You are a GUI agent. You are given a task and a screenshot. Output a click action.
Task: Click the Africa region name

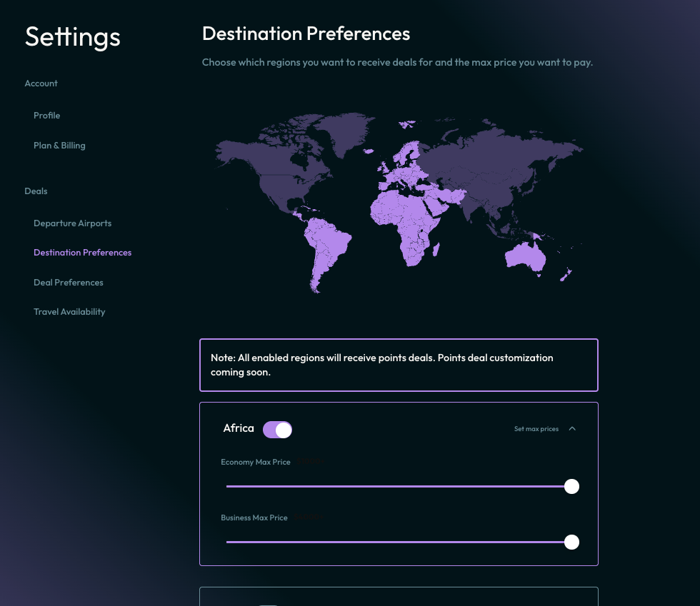click(x=239, y=428)
